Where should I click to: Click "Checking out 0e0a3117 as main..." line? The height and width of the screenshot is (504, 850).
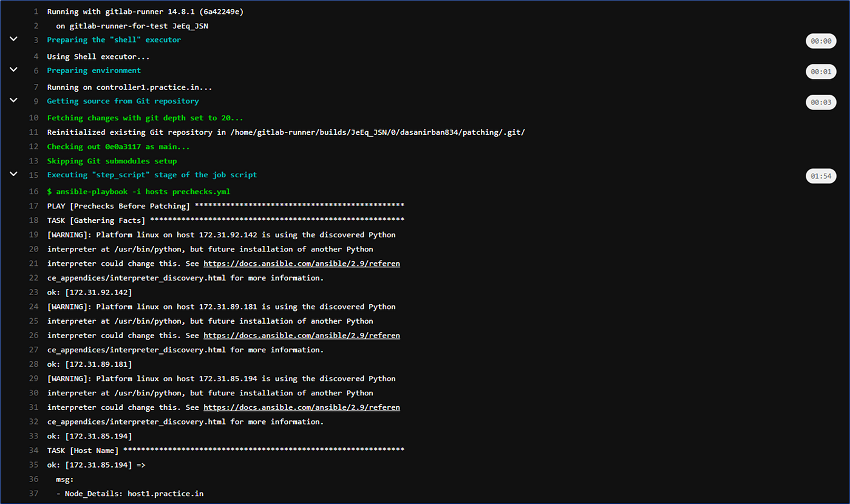(x=118, y=147)
